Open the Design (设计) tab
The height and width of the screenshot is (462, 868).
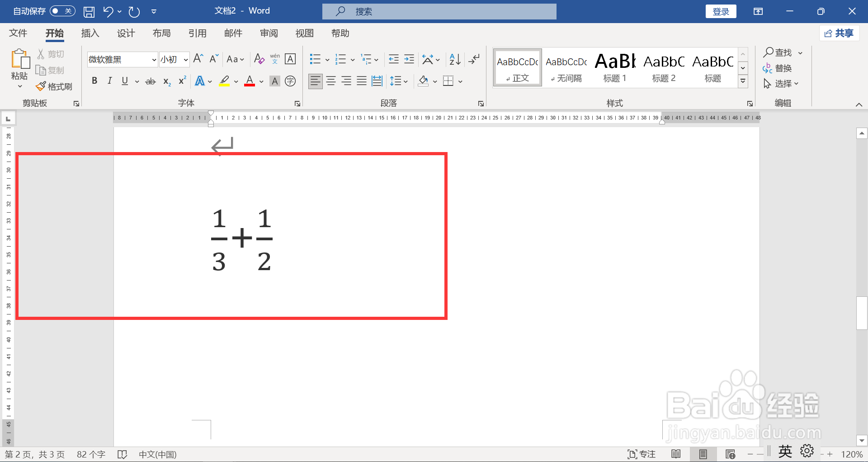tap(126, 33)
